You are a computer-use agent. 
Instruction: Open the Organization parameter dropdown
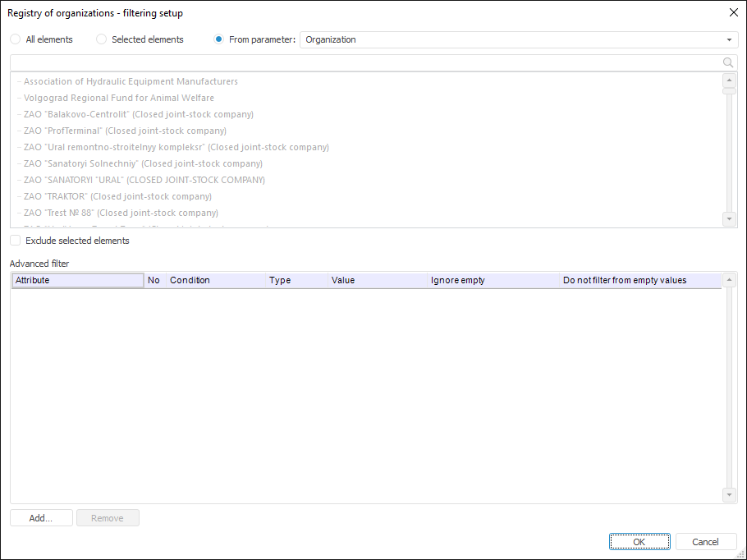tap(729, 39)
